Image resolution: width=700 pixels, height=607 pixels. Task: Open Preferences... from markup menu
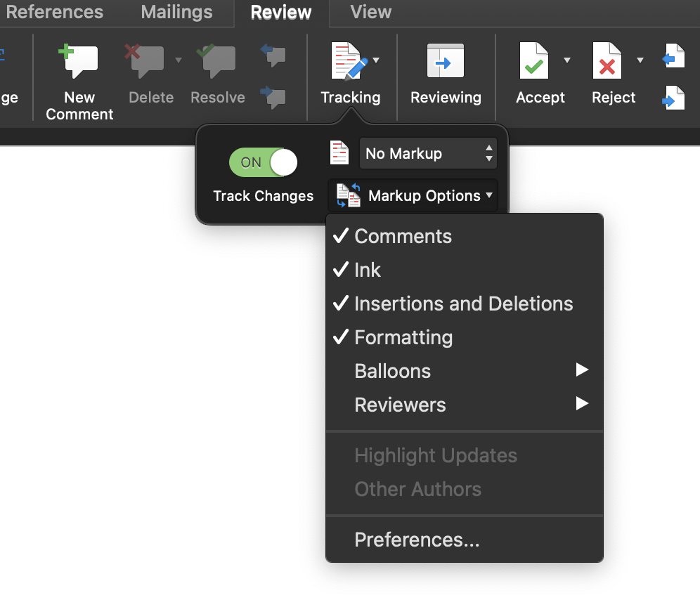pos(417,540)
